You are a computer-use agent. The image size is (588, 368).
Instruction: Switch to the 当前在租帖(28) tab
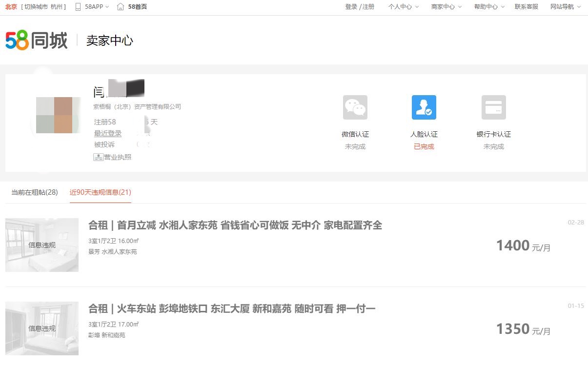pyautogui.click(x=35, y=192)
